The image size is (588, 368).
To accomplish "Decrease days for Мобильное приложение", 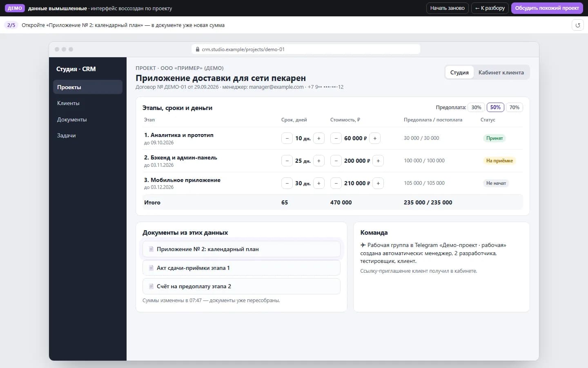I will pos(287,183).
